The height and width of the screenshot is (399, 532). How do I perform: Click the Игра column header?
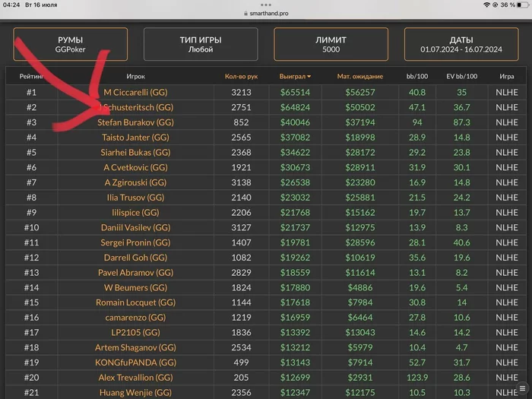point(507,76)
